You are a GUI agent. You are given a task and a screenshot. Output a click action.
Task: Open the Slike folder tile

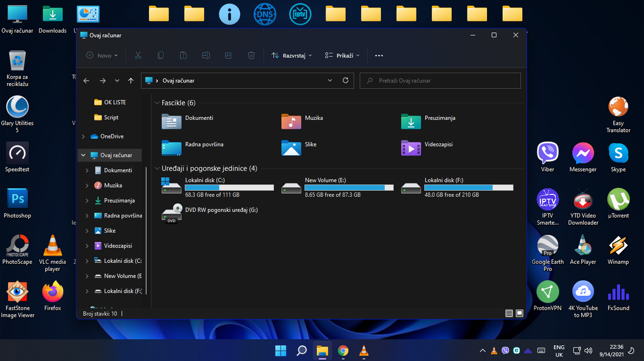299,147
